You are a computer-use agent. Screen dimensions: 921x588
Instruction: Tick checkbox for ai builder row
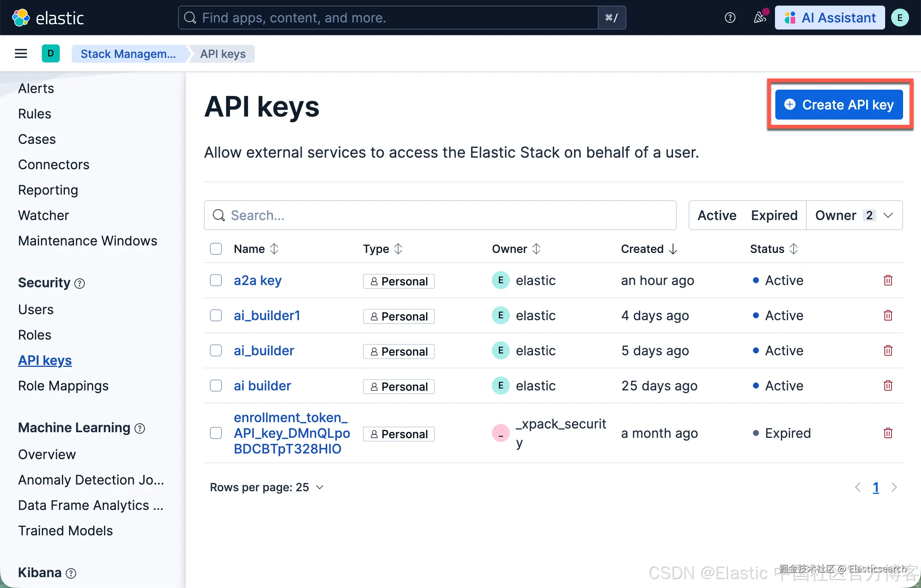tap(216, 386)
